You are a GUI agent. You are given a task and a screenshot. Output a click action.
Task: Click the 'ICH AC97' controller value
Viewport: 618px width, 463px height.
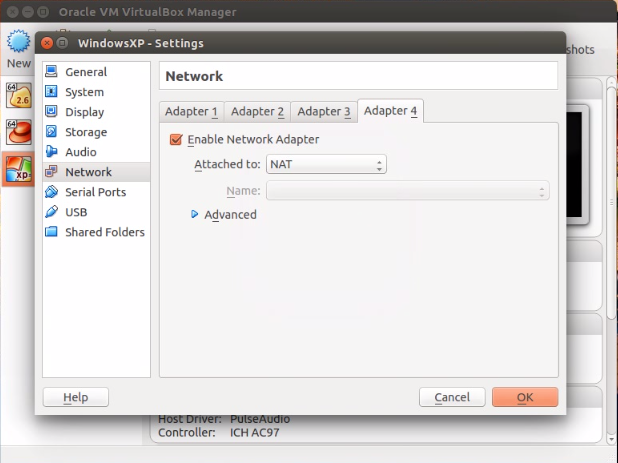click(x=255, y=433)
